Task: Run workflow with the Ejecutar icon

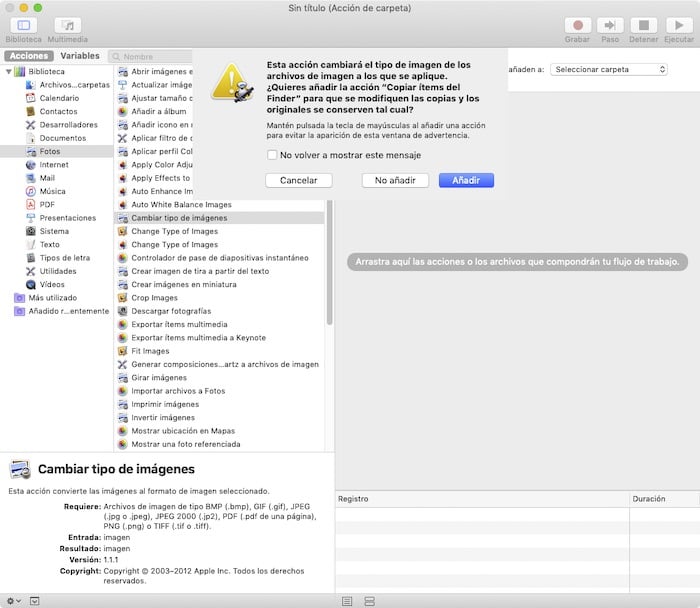Action: pos(679,24)
